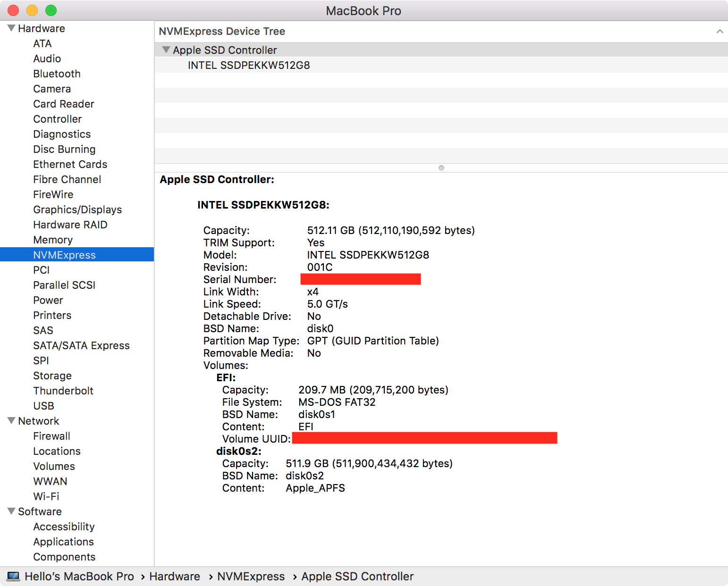Screen dimensions: 728x586
Task: Select Applications under Software
Action: click(63, 542)
